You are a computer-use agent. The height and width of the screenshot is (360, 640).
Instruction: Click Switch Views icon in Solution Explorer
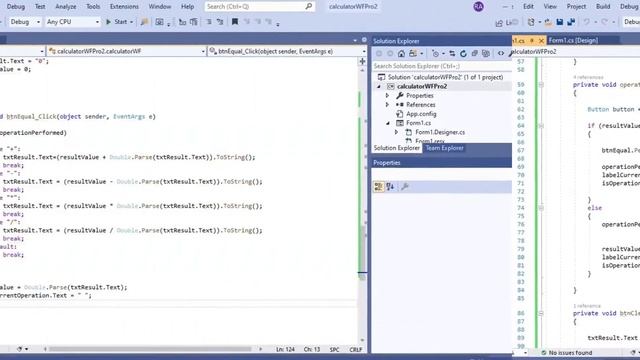pos(413,53)
